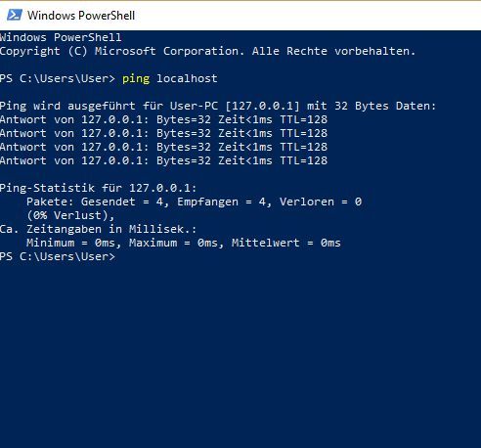Click the Ping-Statistik für 127.0.0.1 line
481x448 pixels.
coord(98,188)
